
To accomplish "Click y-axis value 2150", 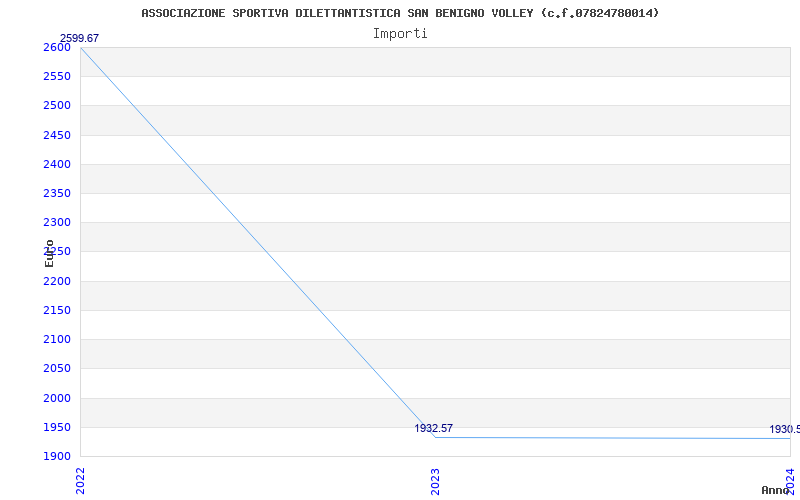I will (57, 310).
